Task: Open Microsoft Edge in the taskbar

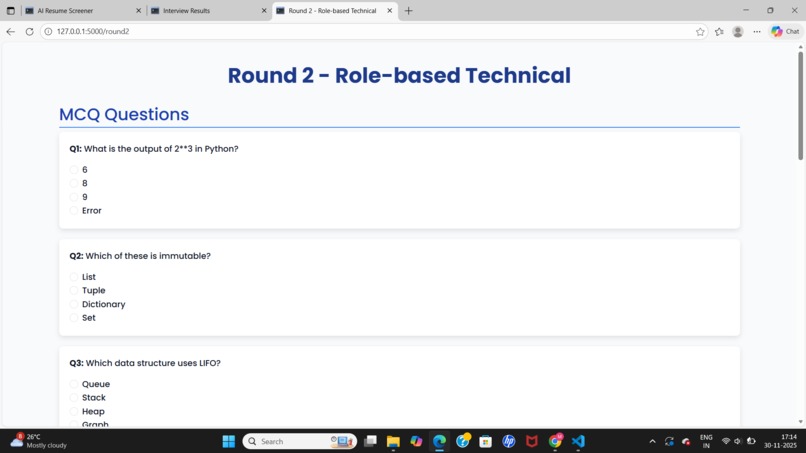Action: (439, 441)
